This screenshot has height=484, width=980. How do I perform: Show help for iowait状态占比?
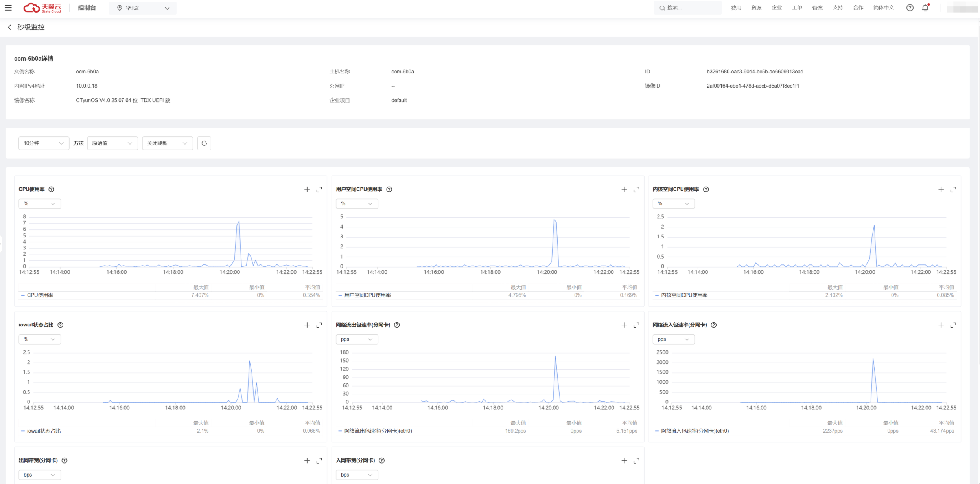[60, 325]
